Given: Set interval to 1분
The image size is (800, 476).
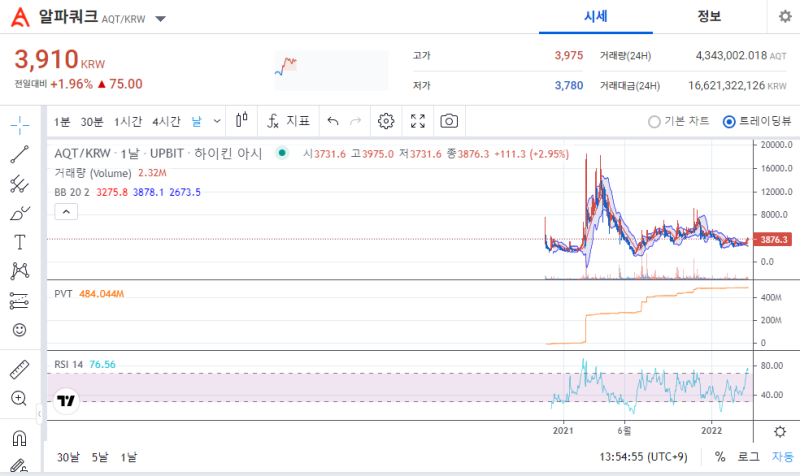Looking at the screenshot, I should pos(62,121).
